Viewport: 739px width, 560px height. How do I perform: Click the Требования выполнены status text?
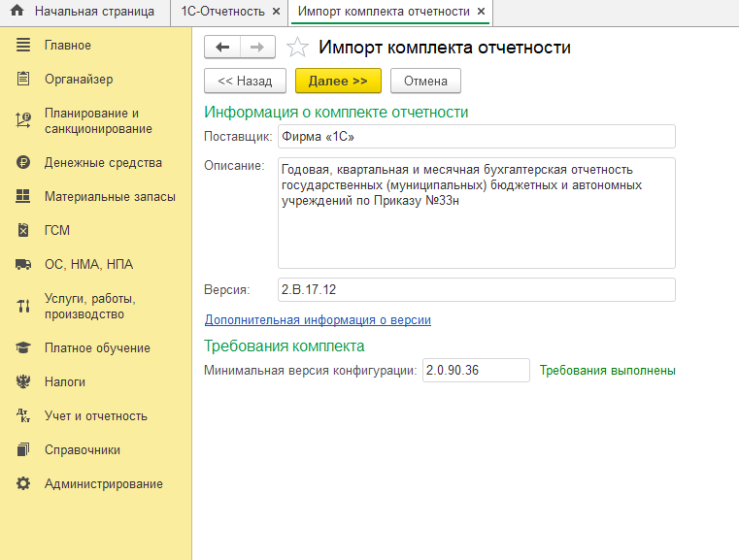pos(608,371)
